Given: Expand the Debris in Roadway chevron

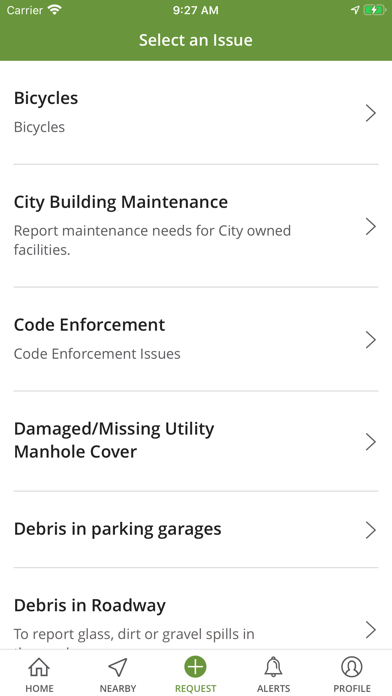Looking at the screenshot, I should (371, 629).
